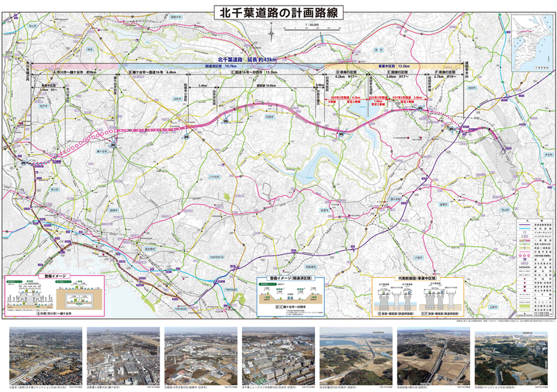The image size is (557, 392).
Task: Open aerial photo ⑥ of farmland viaduct
Action: (x=434, y=356)
